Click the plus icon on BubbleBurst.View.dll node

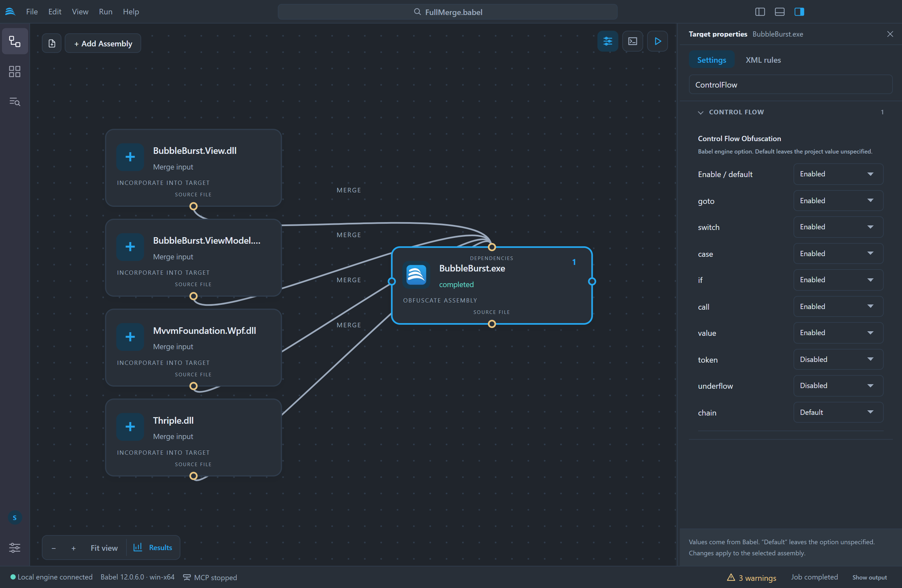click(x=130, y=157)
